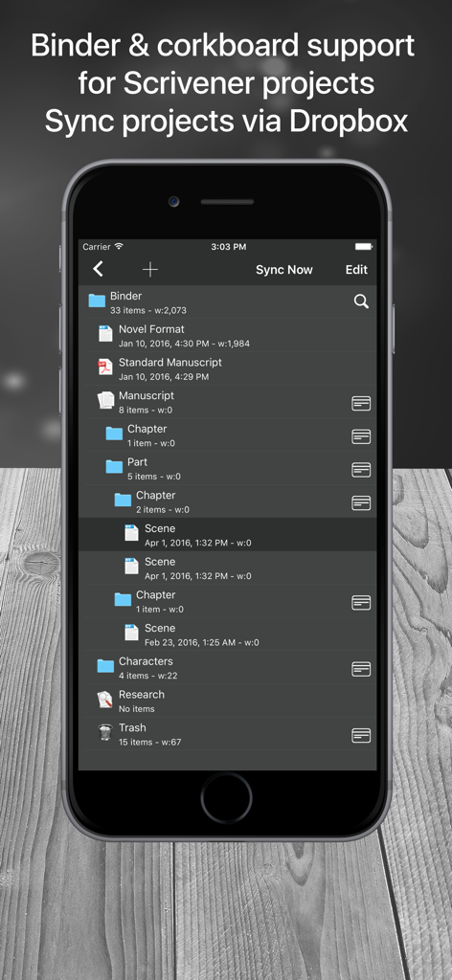
Task: Tap the 3:03 PM clock
Action: point(228,247)
